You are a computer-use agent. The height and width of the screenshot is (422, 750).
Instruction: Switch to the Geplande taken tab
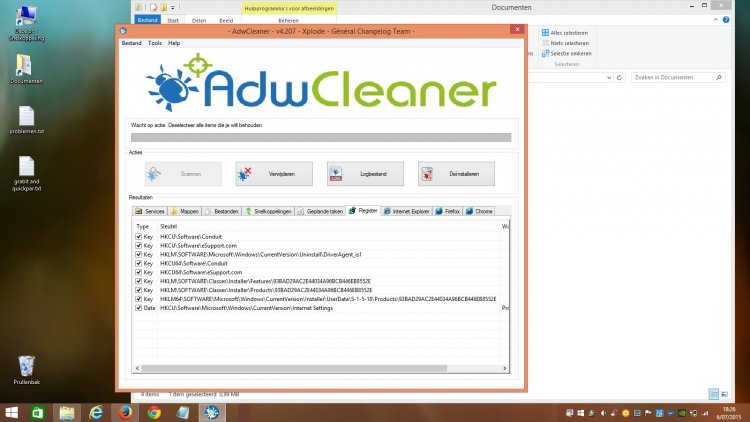(x=320, y=211)
